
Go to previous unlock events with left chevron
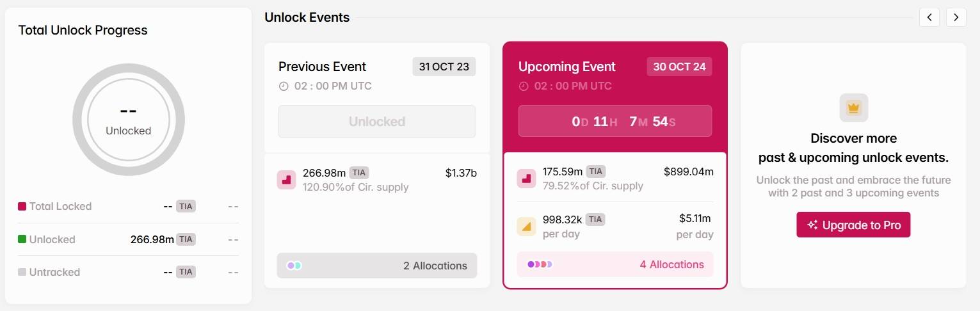[x=929, y=17]
